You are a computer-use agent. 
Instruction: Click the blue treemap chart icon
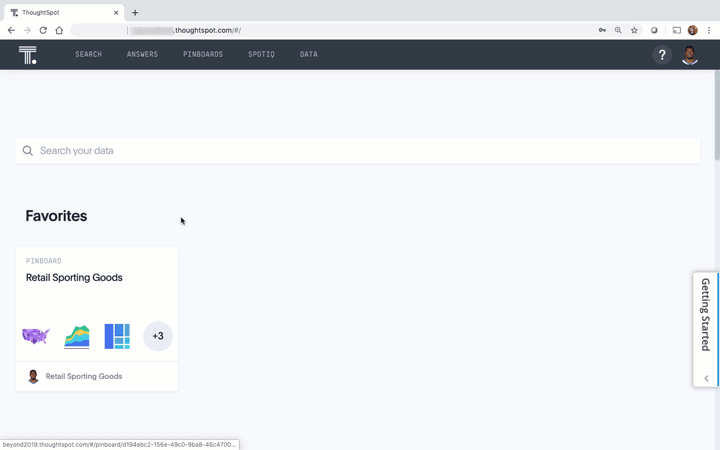click(x=117, y=336)
